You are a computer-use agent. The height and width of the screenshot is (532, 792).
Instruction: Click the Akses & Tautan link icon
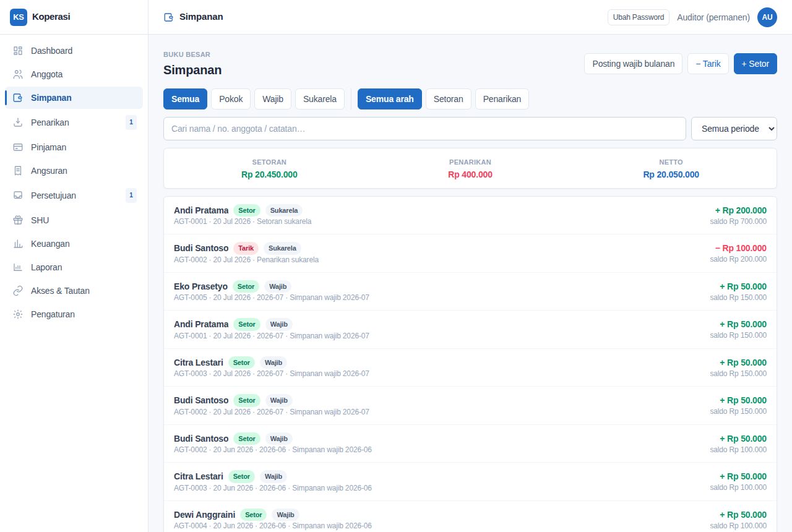click(18, 291)
